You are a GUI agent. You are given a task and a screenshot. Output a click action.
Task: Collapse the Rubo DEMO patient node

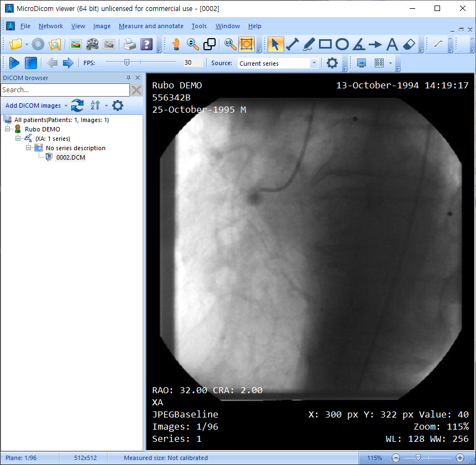7,129
